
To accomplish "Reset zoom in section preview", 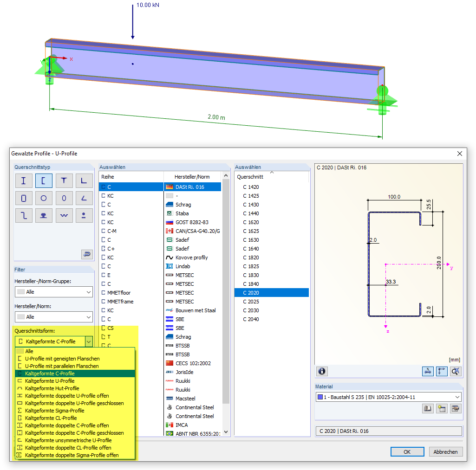I will [x=456, y=371].
